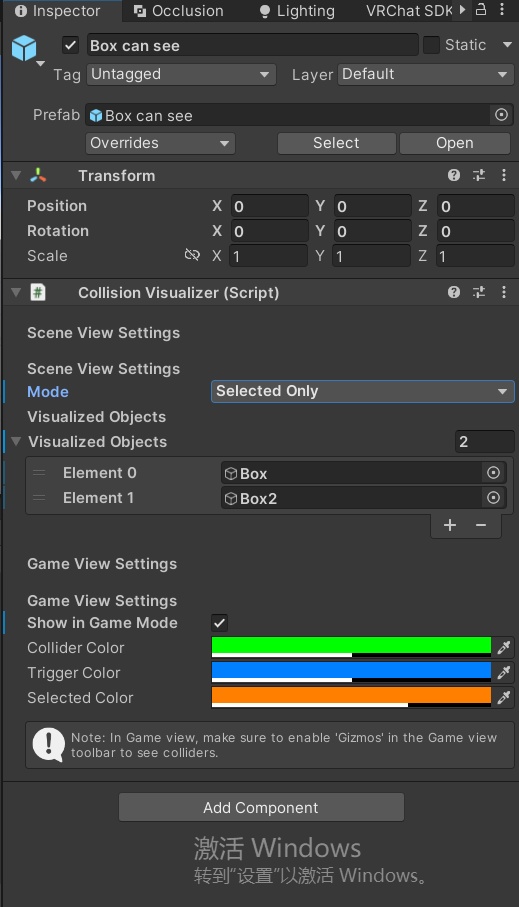The height and width of the screenshot is (907, 519).
Task: Click the Position Z input field
Action: point(476,206)
